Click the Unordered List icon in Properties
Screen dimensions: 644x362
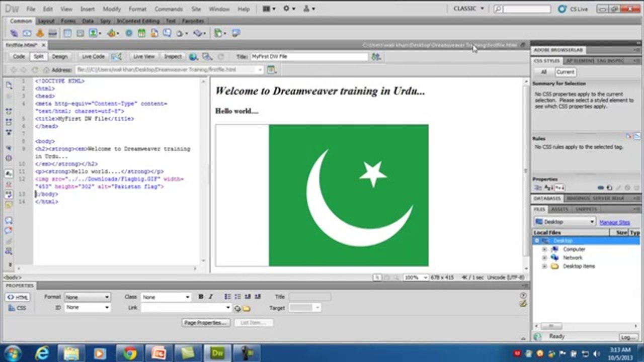pyautogui.click(x=227, y=297)
